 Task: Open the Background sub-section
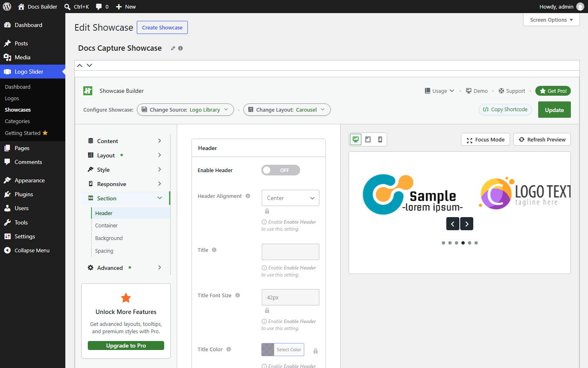[109, 238]
